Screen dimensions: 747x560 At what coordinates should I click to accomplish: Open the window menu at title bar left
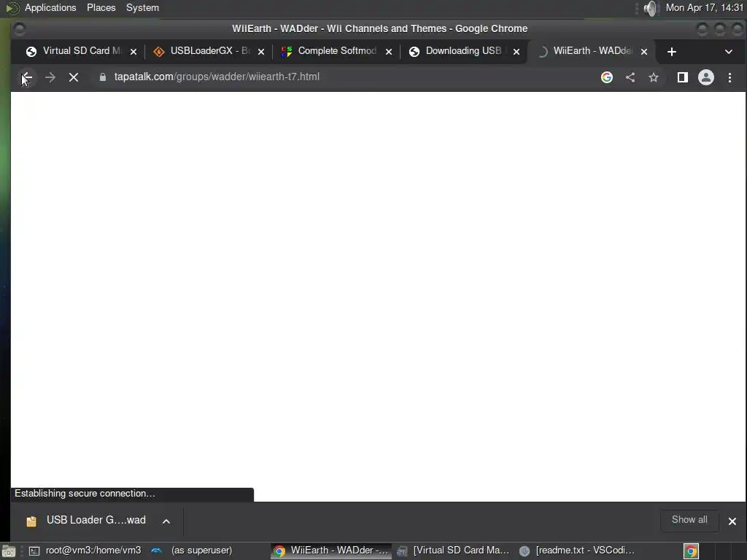(x=20, y=29)
